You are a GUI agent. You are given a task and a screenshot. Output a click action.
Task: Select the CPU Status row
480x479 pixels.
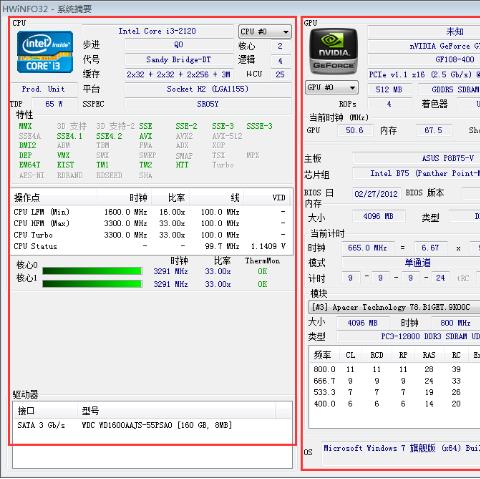(152, 246)
